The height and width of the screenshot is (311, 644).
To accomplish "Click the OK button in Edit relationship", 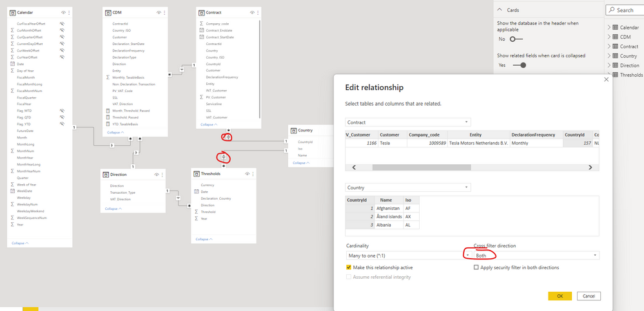I will tap(560, 296).
